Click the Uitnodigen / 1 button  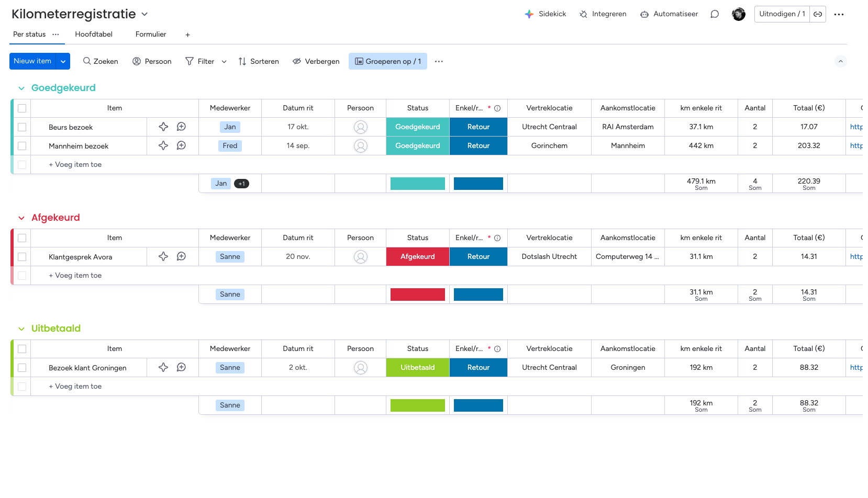(782, 14)
